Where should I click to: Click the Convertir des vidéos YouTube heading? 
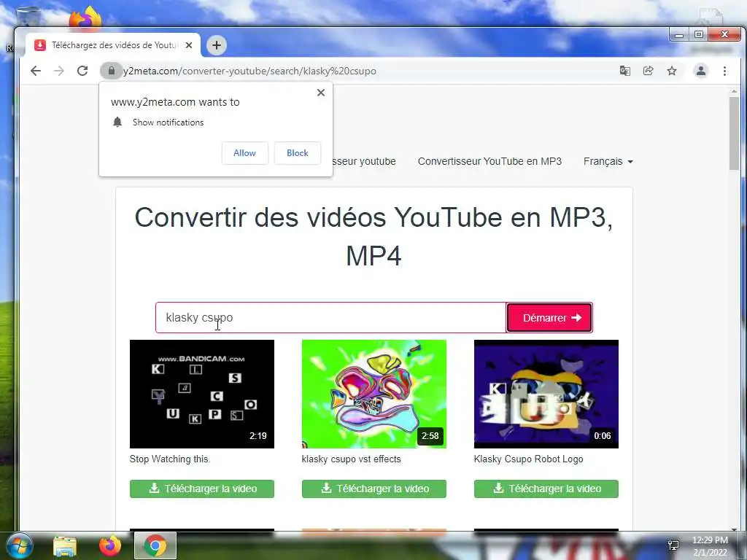[374, 237]
